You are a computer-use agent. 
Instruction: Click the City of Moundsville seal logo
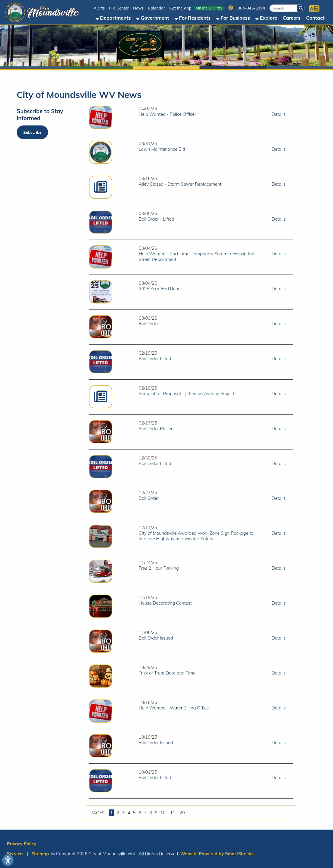coord(15,12)
